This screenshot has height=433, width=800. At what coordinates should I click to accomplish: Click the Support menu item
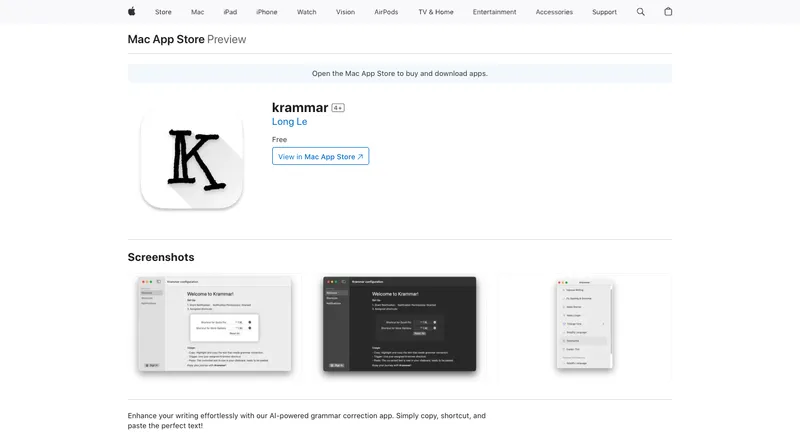tap(604, 12)
